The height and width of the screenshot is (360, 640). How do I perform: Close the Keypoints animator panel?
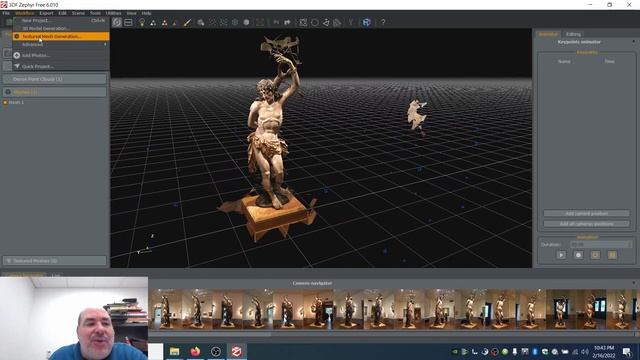pos(634,41)
